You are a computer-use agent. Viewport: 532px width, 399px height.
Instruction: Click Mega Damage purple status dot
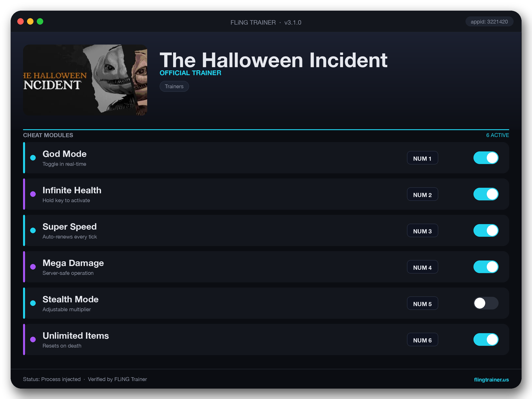33,267
